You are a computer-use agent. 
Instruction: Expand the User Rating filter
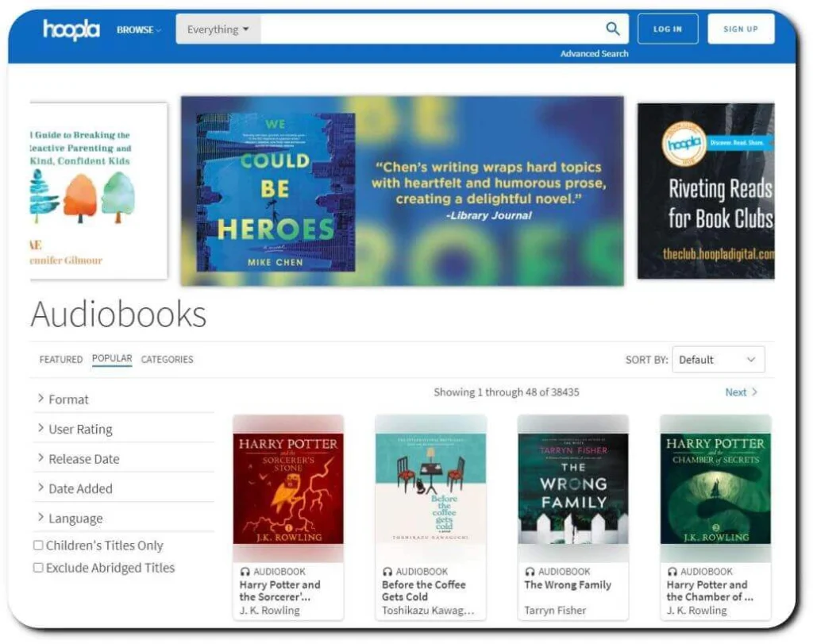[x=80, y=430]
